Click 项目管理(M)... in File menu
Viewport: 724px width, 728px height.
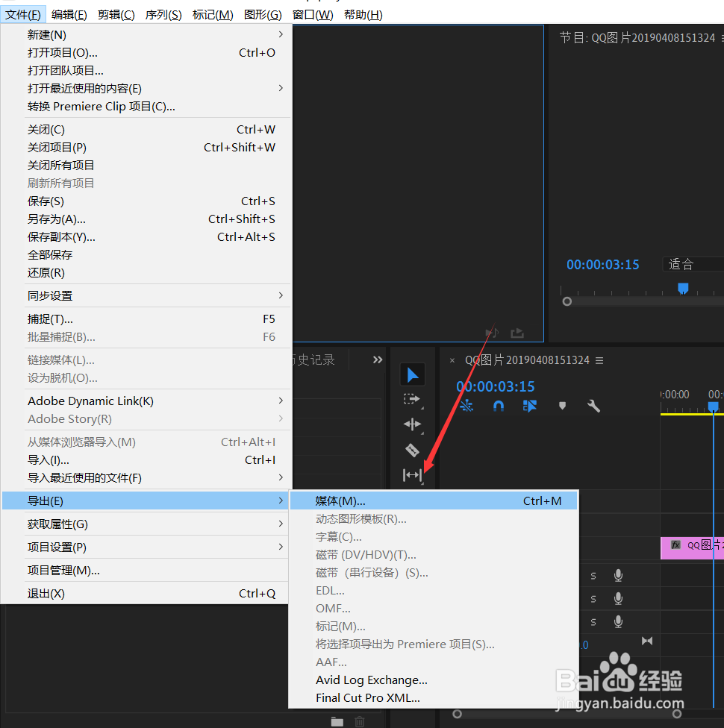pos(146,571)
